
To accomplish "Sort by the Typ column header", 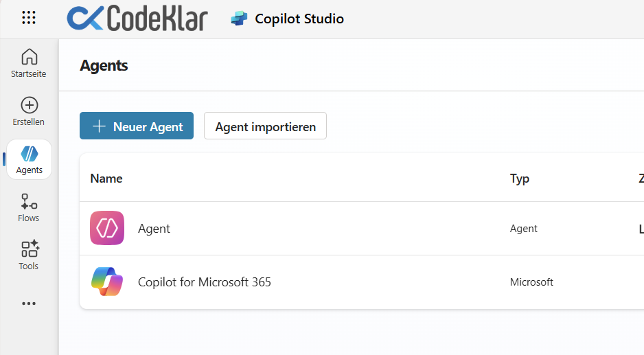I will pos(520,179).
